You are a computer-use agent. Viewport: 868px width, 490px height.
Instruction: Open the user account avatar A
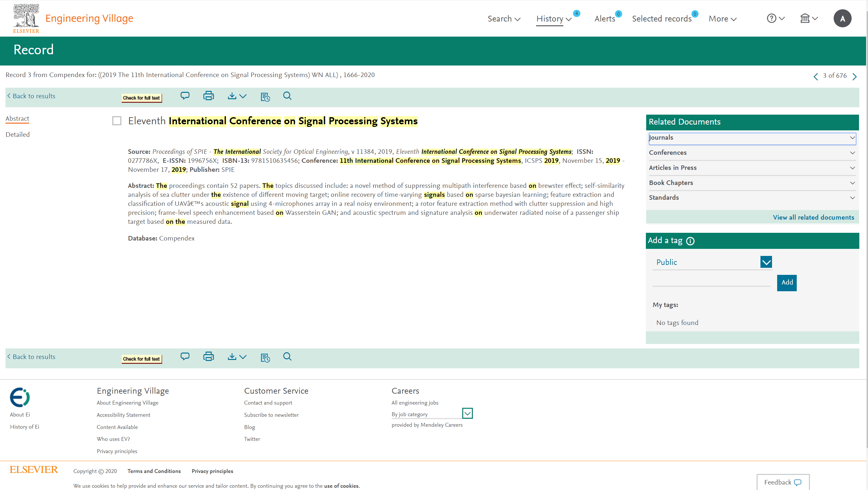(x=842, y=19)
